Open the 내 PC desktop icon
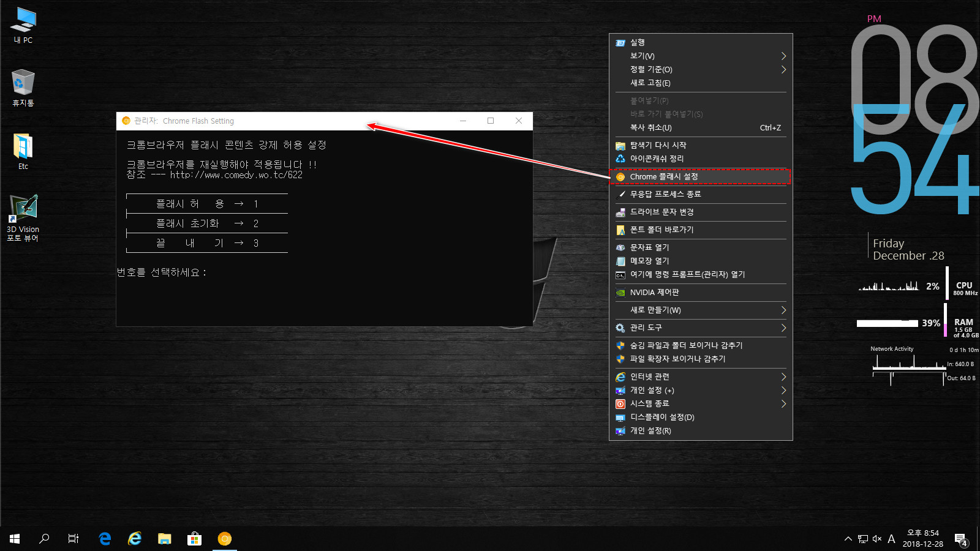This screenshot has height=551, width=980. click(23, 26)
